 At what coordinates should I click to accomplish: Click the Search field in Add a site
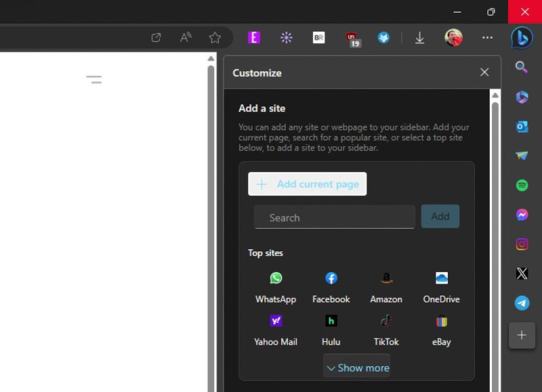click(334, 217)
